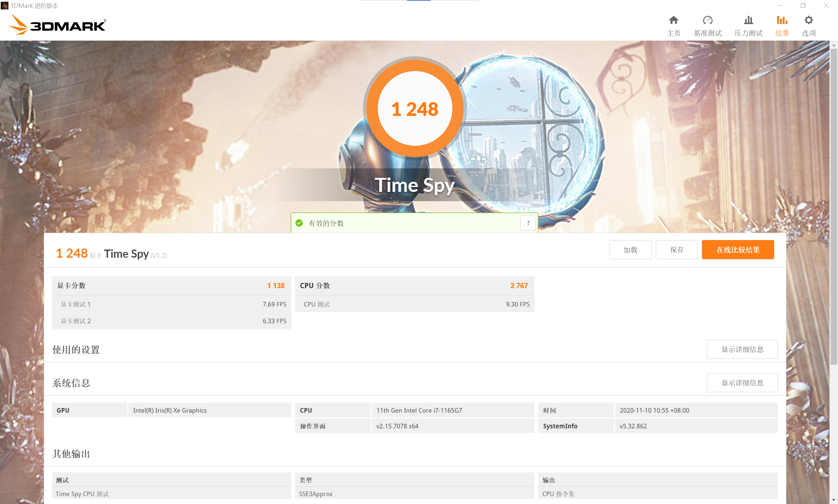Show details for 系统信息 section

(742, 383)
